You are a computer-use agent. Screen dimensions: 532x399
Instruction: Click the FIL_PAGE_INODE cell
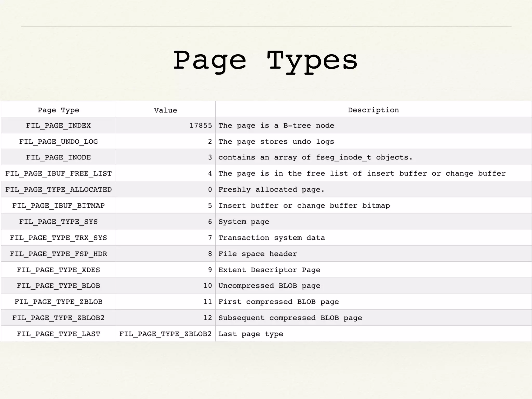[58, 157]
